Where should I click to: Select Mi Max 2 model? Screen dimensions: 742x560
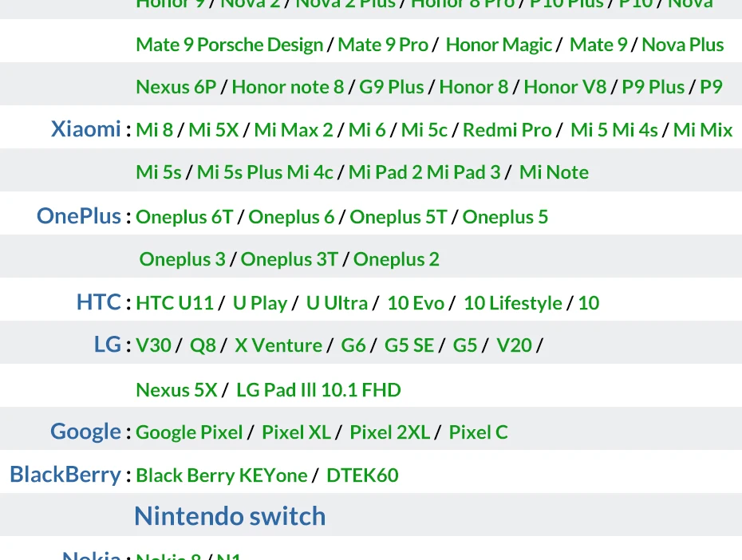point(294,129)
